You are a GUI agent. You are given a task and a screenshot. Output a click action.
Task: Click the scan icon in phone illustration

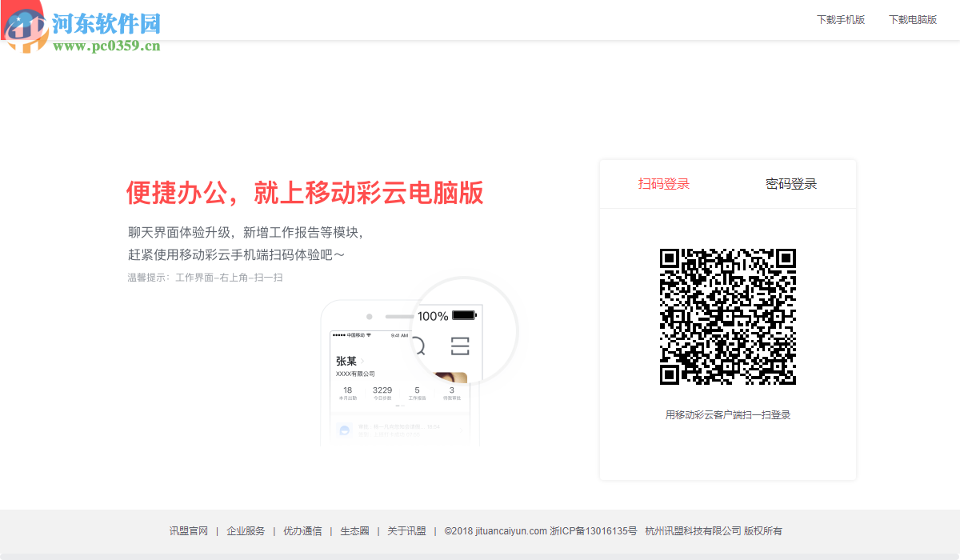point(460,346)
